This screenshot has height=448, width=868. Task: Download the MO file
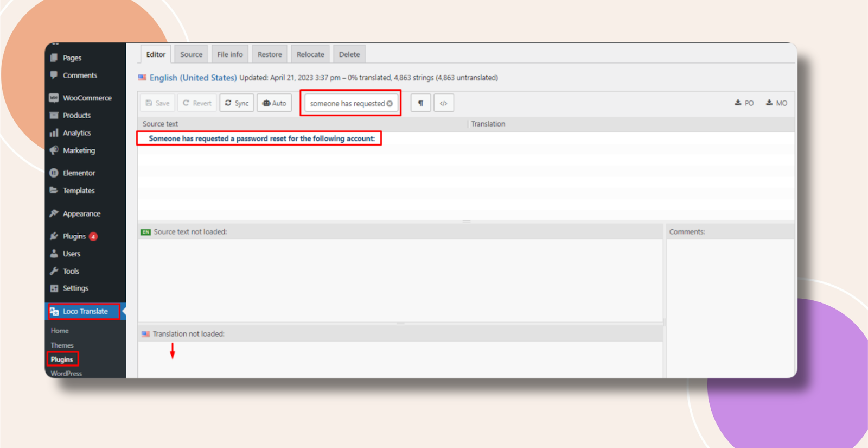[776, 103]
